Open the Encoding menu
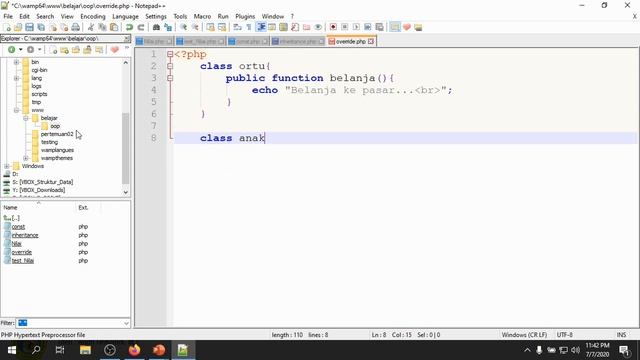The height and width of the screenshot is (360, 640). tap(93, 16)
